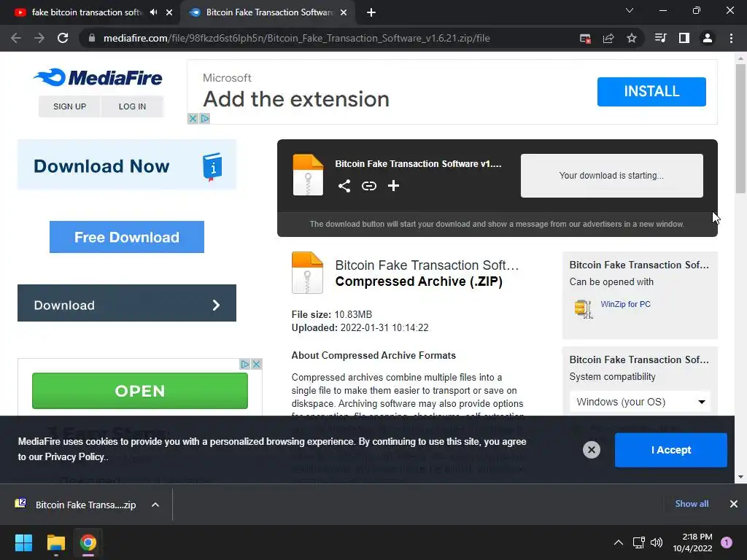Open the tab search chevron
Viewport: 747px width, 560px height.
[630, 10]
